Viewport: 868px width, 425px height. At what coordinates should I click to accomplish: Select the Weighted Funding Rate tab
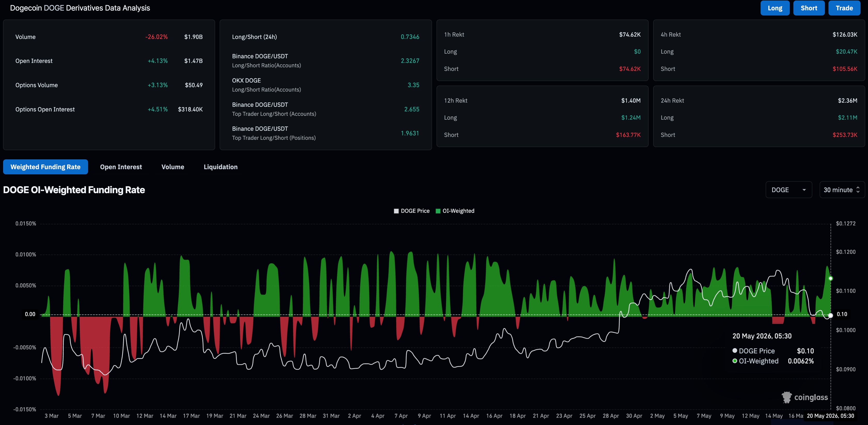(45, 167)
